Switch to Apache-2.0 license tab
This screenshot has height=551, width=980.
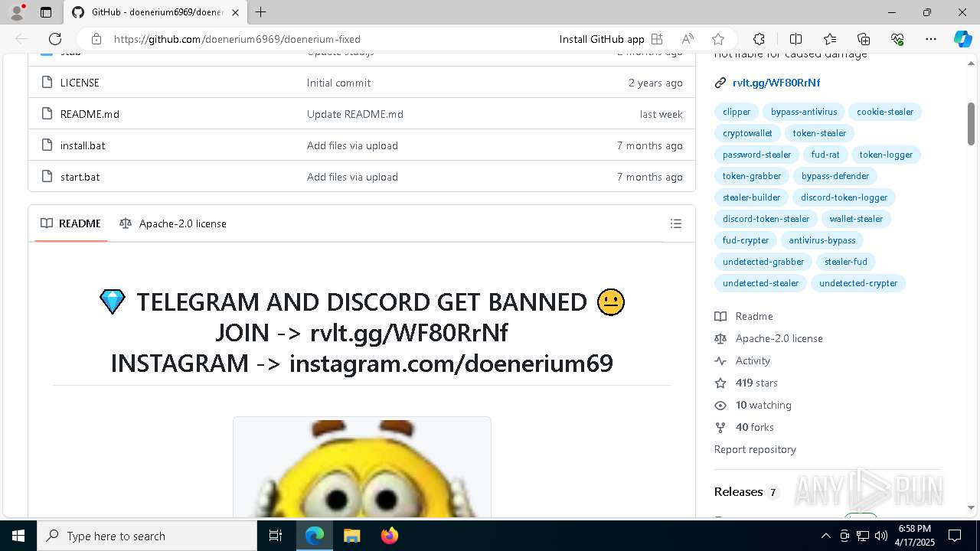point(173,223)
